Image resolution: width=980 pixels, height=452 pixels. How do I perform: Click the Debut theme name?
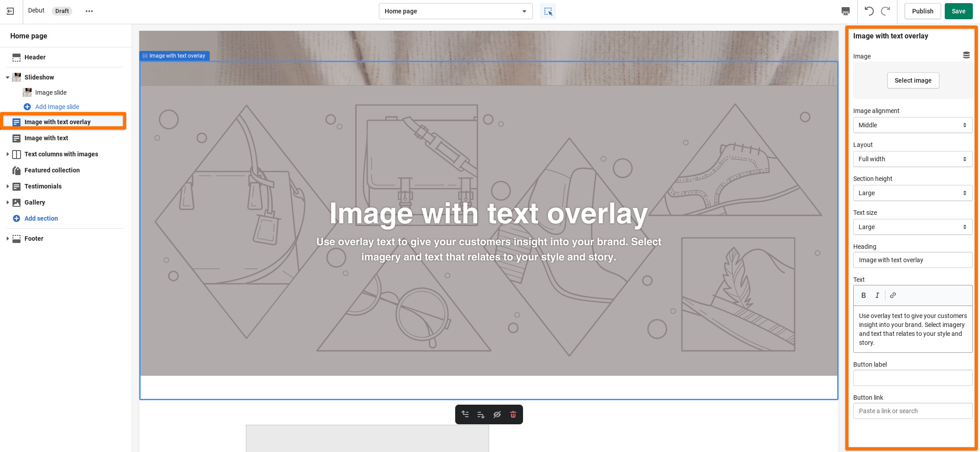[x=36, y=11]
